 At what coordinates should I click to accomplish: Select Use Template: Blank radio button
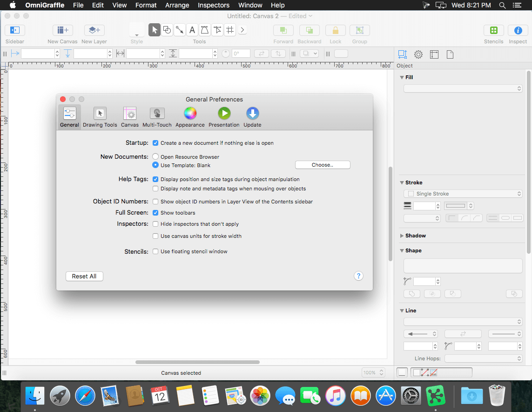point(155,165)
